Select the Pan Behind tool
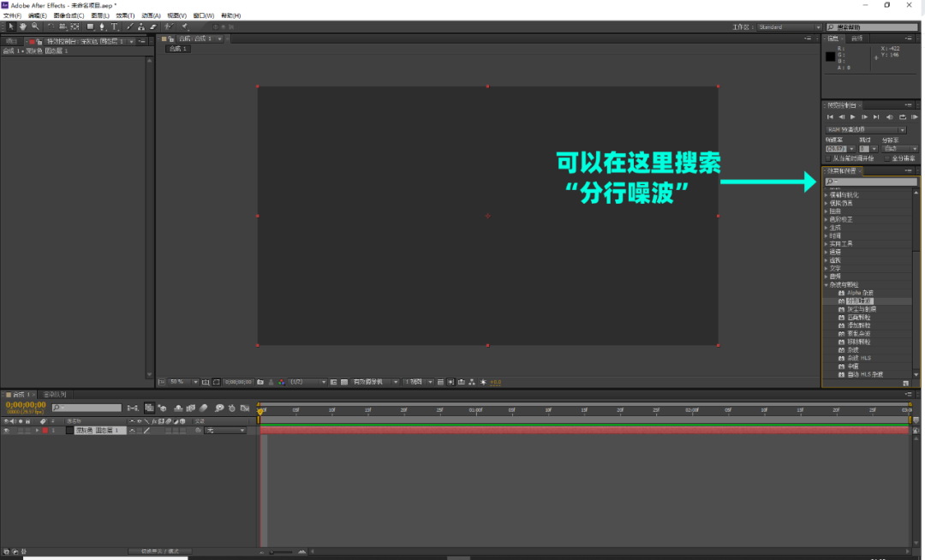The height and width of the screenshot is (560, 925). (75, 27)
